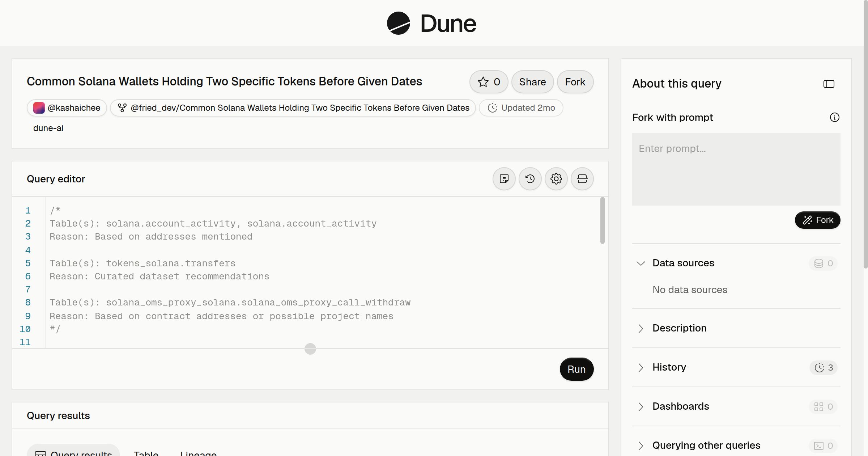
Task: Open the @kashaichee profile link
Action: [x=67, y=108]
